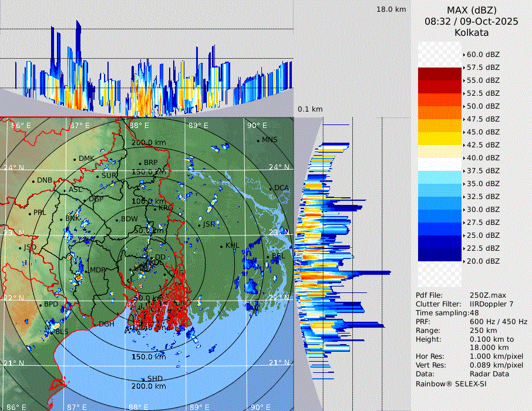Select the DMK station dot
Viewport: 532px width, 411px height.
(x=75, y=159)
